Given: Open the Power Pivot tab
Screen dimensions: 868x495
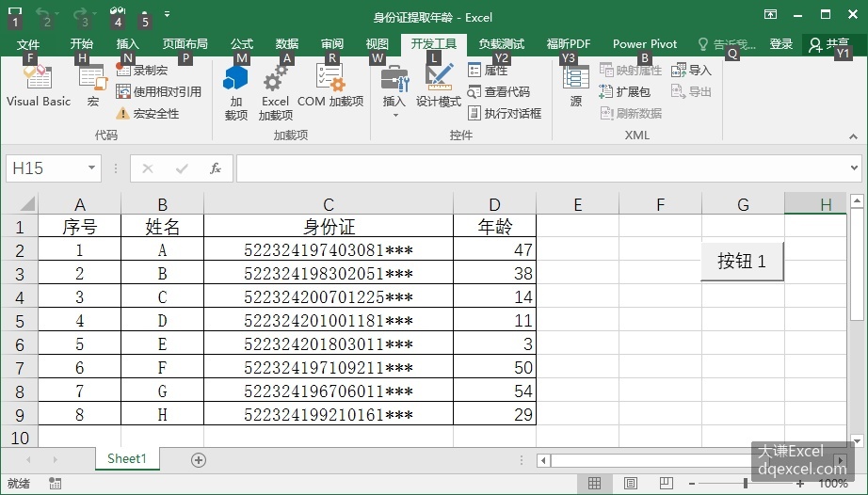Looking at the screenshot, I should click(x=645, y=43).
